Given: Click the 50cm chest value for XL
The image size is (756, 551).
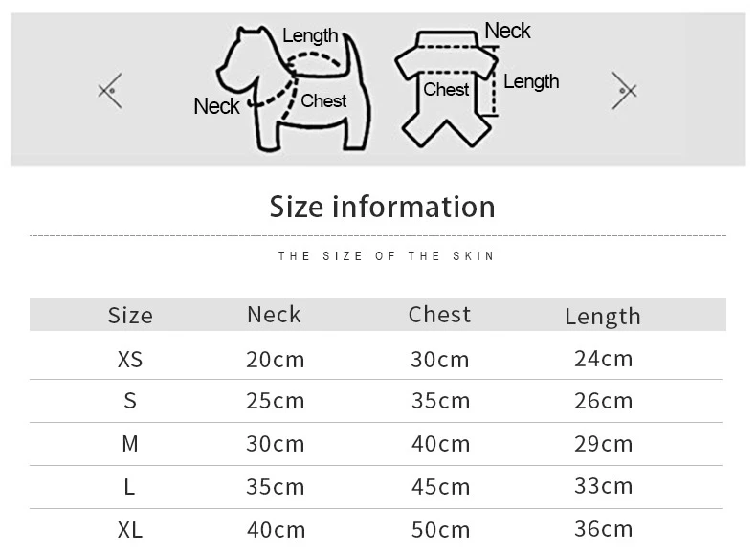Looking at the screenshot, I should click(440, 529).
